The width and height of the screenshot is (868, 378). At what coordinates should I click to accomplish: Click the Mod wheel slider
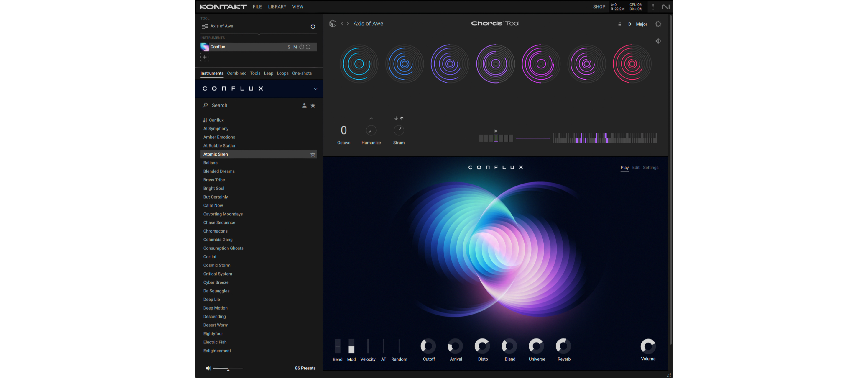[351, 346]
